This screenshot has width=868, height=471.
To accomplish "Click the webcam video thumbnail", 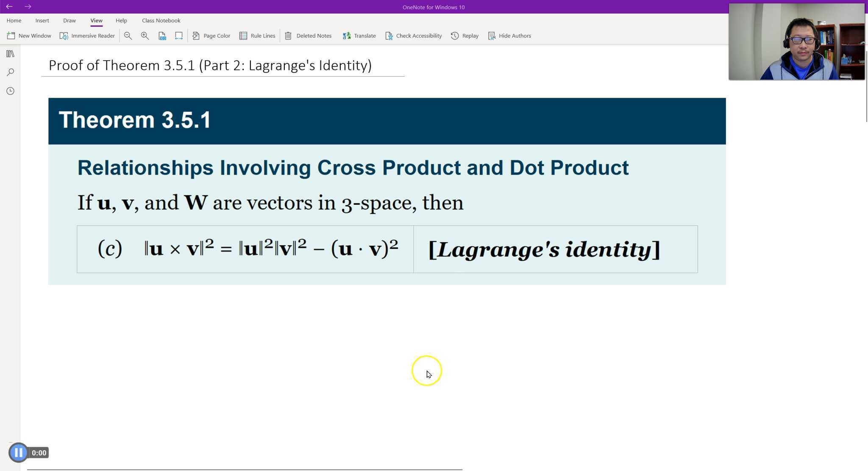I will point(797,41).
